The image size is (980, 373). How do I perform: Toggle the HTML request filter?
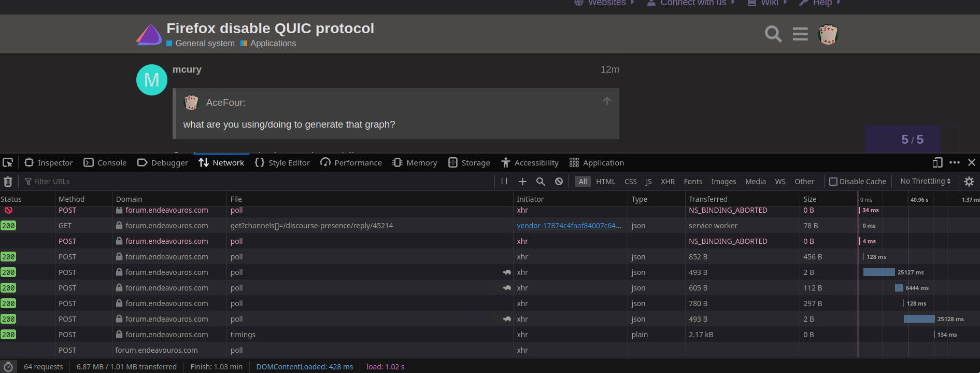(x=606, y=182)
